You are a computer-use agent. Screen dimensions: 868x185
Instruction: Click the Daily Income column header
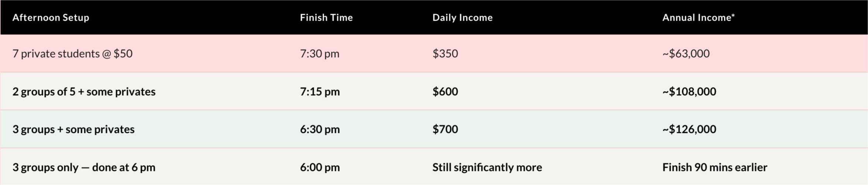point(462,17)
